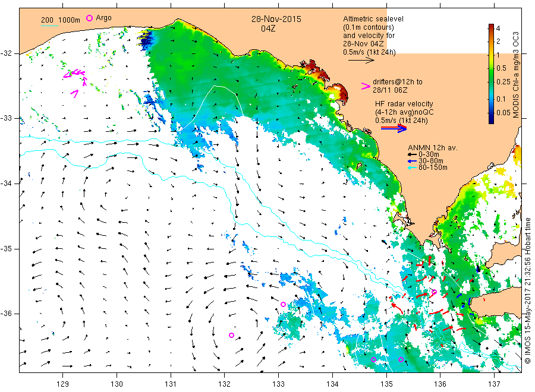Click the '0.25' tick on the colorbar
Screen dimensions: 535x392
pos(503,82)
